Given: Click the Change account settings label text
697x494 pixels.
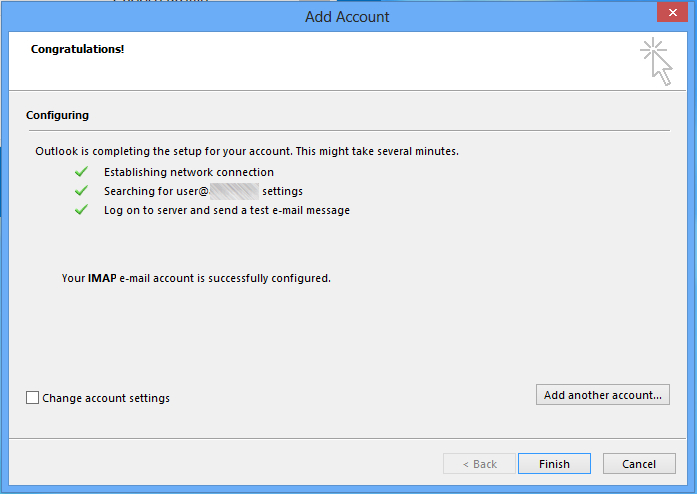Looking at the screenshot, I should click(x=106, y=398).
